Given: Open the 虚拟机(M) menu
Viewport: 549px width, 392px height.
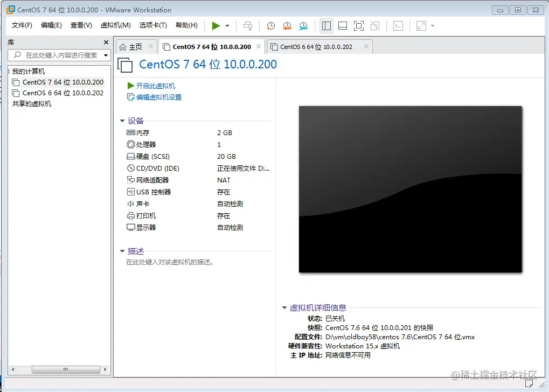Looking at the screenshot, I should [115, 25].
